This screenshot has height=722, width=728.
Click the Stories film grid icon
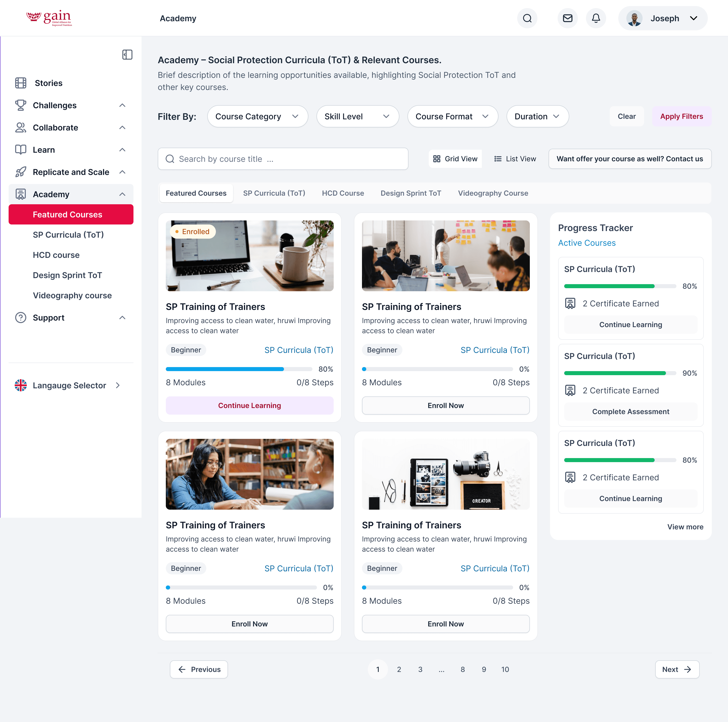click(21, 83)
